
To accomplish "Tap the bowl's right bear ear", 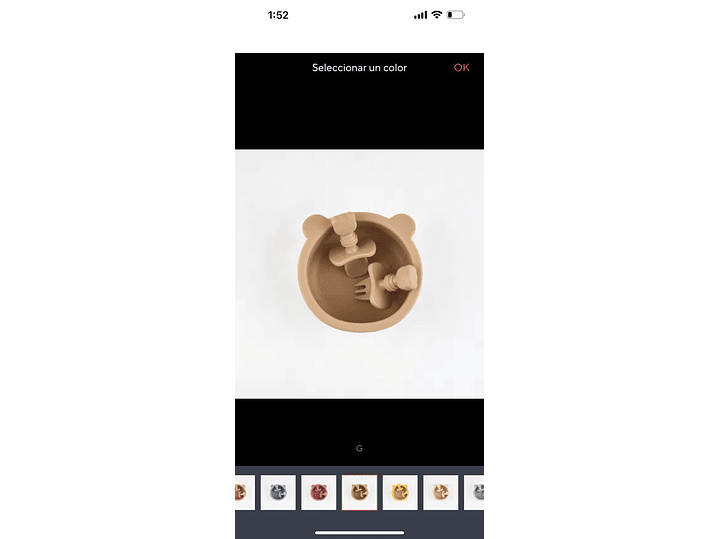I will point(403,224).
